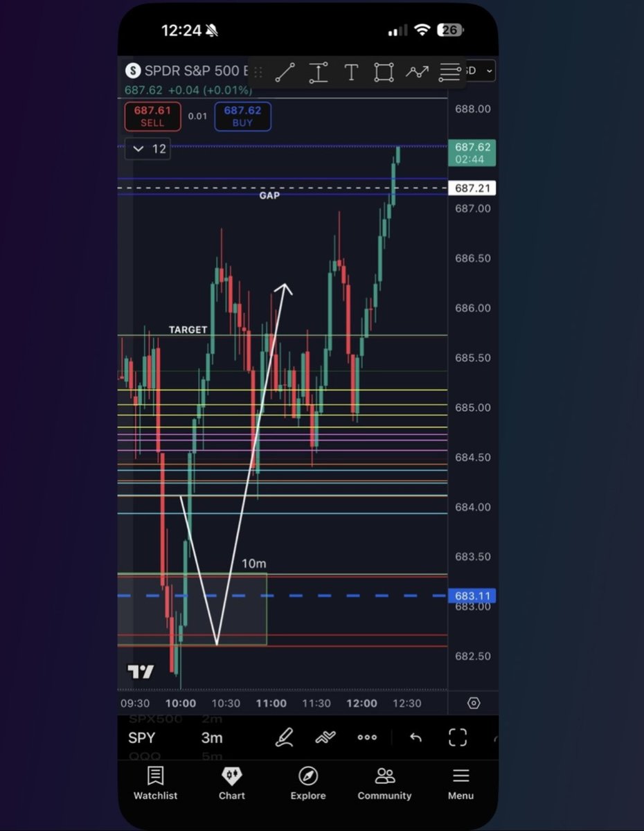
Task: Select the zigzag pattern drawing tool
Action: tap(417, 71)
